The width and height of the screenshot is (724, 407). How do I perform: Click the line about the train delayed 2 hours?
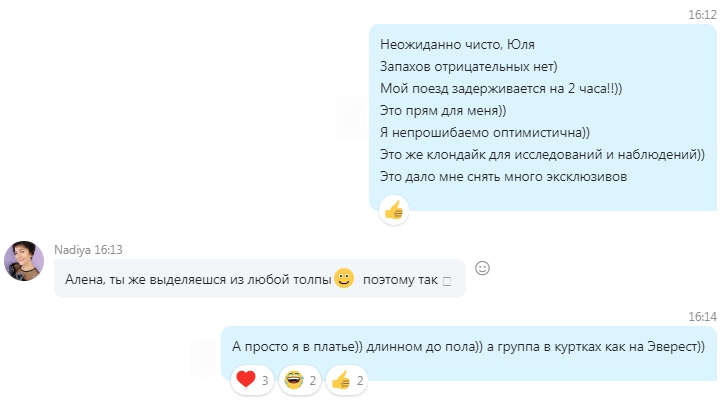click(x=501, y=88)
